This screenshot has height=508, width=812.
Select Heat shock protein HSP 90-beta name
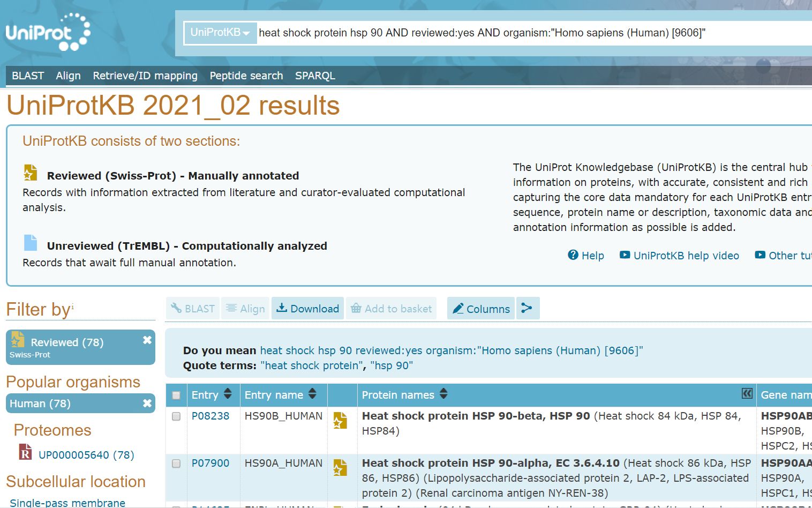[x=476, y=416]
